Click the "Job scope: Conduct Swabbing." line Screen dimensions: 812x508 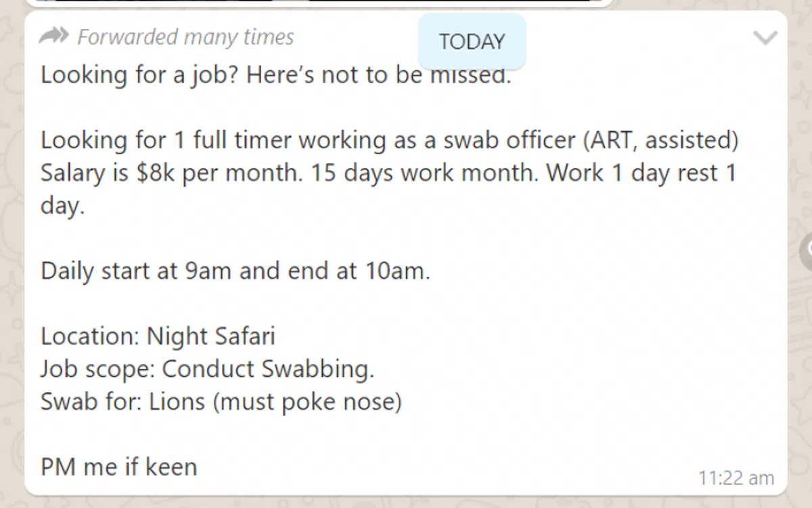pos(207,369)
